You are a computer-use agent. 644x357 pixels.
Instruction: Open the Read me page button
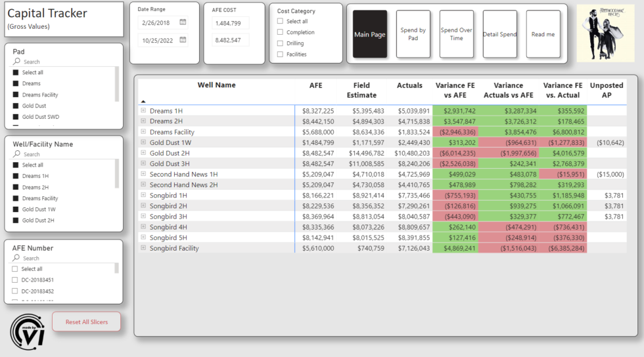[543, 34]
